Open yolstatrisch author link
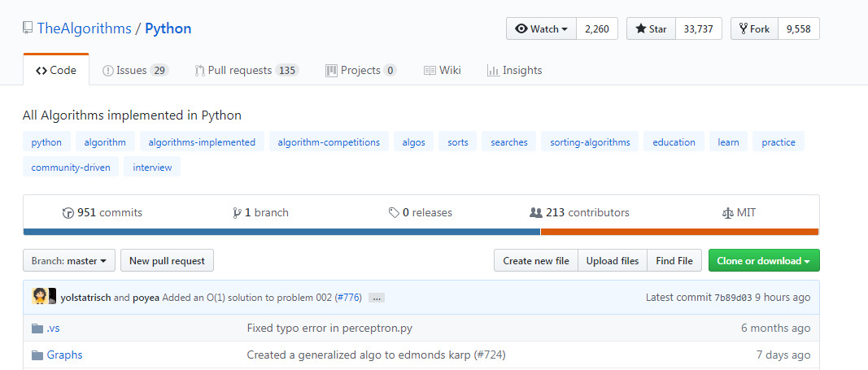Viewport: 868px width, 370px height. click(x=85, y=298)
